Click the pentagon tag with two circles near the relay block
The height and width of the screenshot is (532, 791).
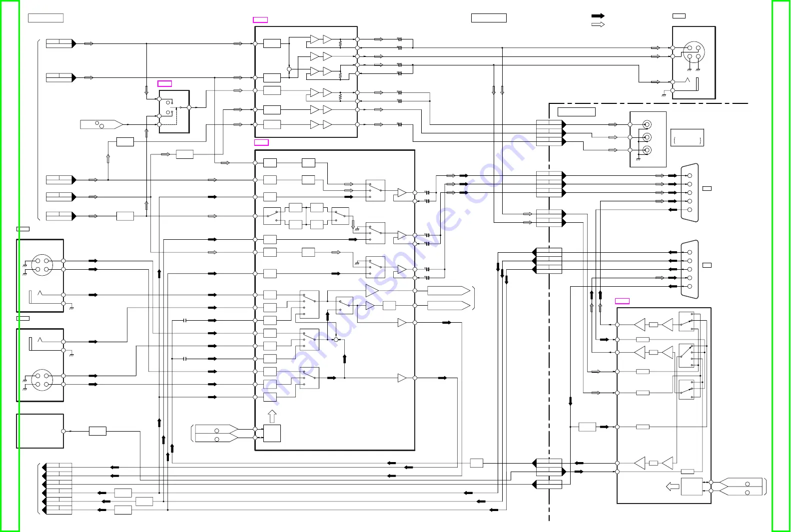pyautogui.click(x=101, y=124)
